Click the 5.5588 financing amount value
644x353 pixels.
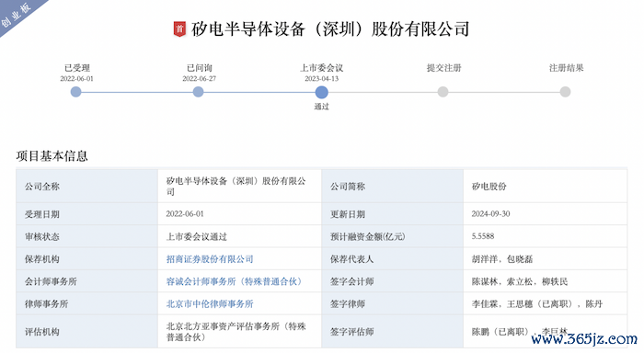(483, 236)
